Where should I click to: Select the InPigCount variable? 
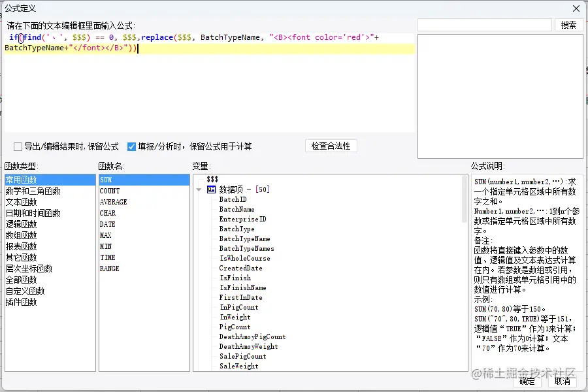click(239, 307)
